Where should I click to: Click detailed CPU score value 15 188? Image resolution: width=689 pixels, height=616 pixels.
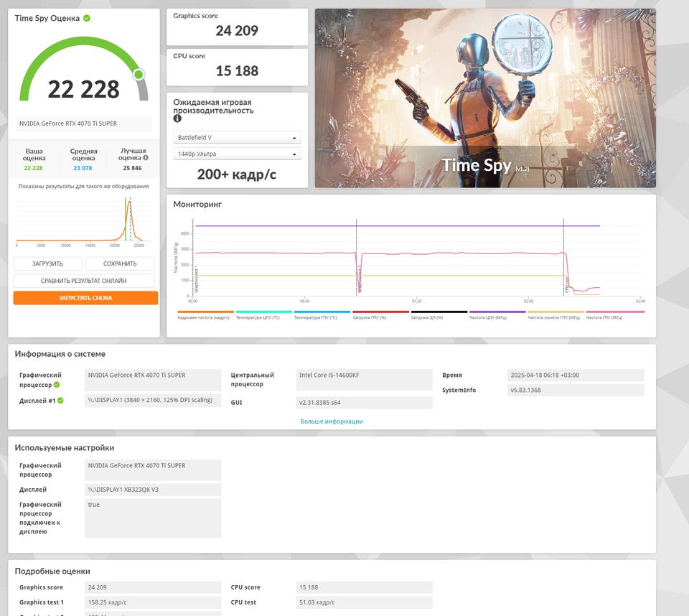tap(365, 587)
